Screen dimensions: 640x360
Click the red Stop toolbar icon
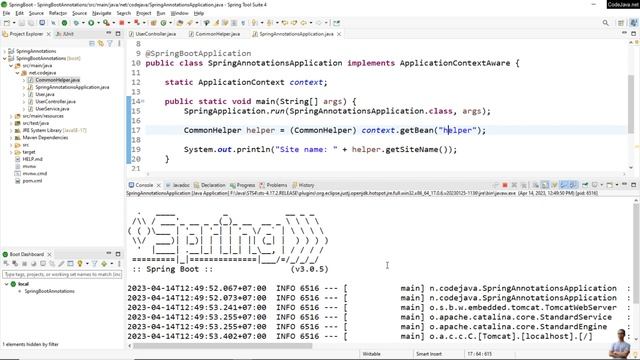pyautogui.click(x=122, y=23)
